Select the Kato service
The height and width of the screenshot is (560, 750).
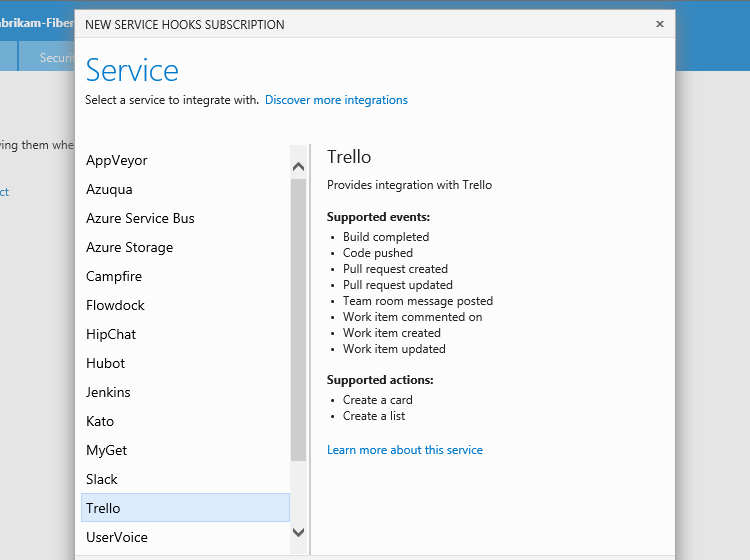coord(185,421)
